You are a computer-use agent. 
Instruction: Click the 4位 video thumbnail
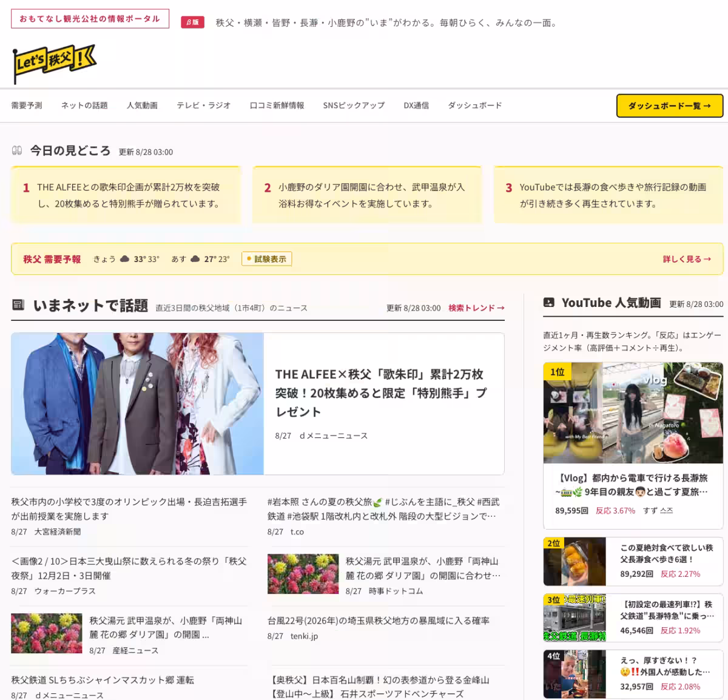575,674
